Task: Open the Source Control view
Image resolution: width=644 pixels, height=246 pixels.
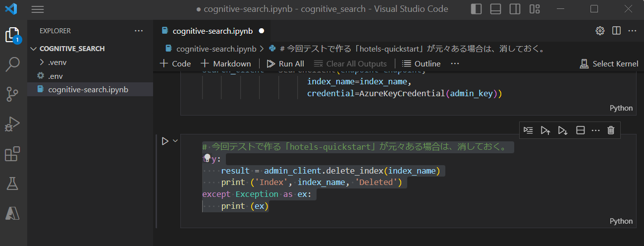Action: click(12, 94)
